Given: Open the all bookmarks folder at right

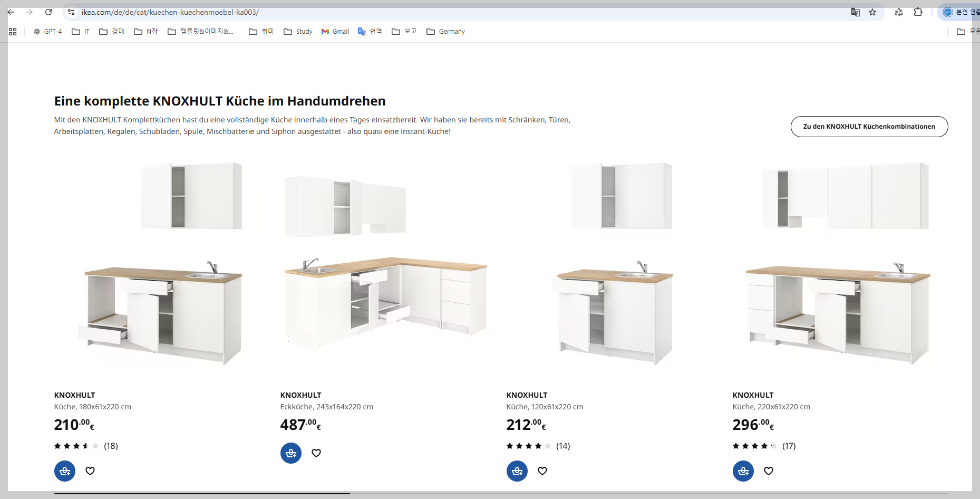Looking at the screenshot, I should click(968, 32).
